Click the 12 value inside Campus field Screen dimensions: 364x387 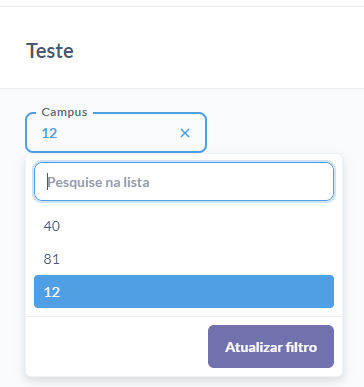click(49, 133)
